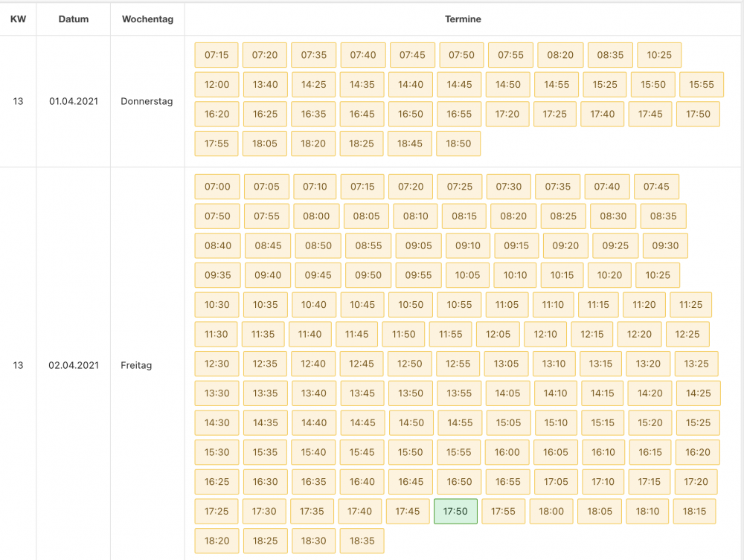Click the 10:25 slot on Donnerstag

(x=659, y=55)
